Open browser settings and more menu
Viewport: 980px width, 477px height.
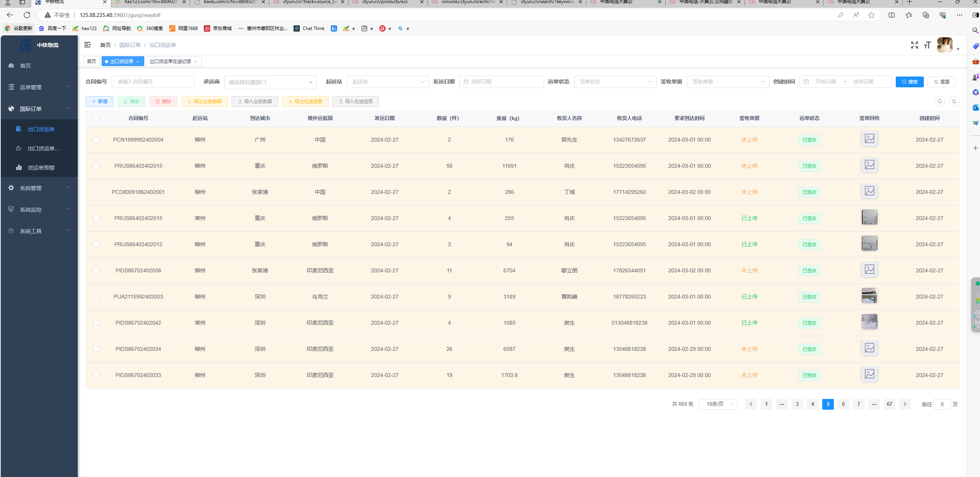pyautogui.click(x=959, y=15)
